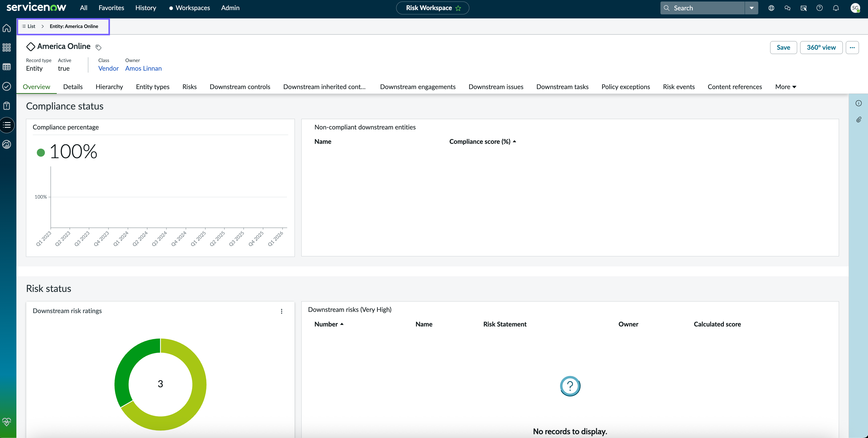Click the magnifier icon in the search box
This screenshot has width=868, height=438.
pos(667,8)
